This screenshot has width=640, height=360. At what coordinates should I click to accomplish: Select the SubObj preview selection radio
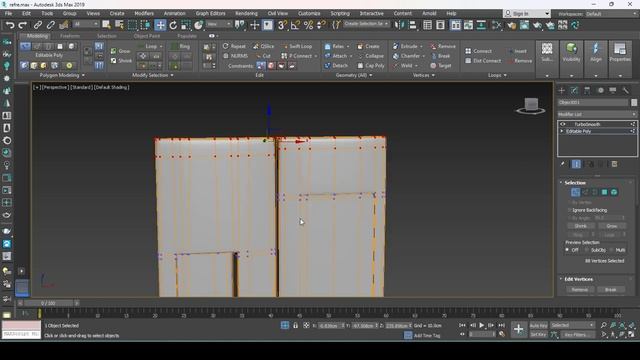click(587, 250)
